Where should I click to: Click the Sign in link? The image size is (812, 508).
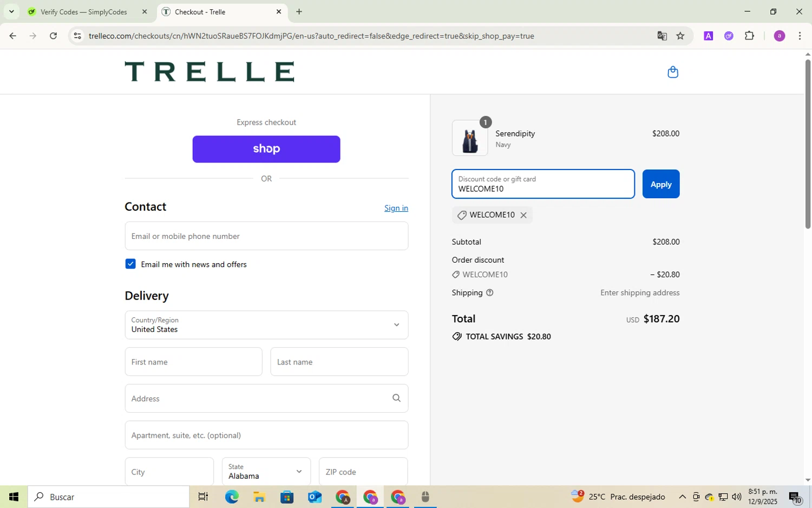(396, 208)
